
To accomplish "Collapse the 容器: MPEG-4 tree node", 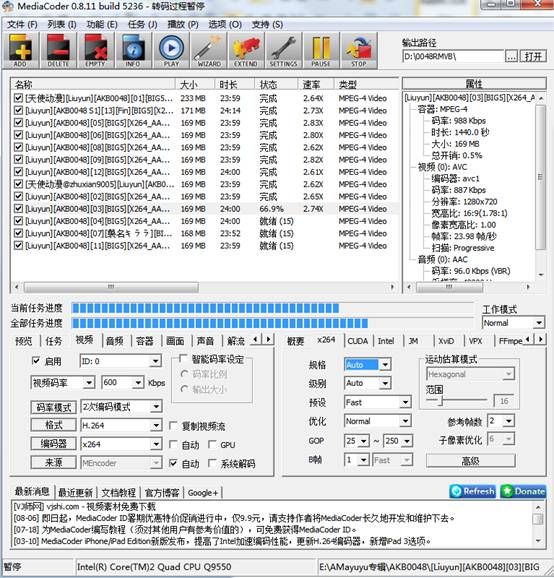I will pyautogui.click(x=443, y=109).
